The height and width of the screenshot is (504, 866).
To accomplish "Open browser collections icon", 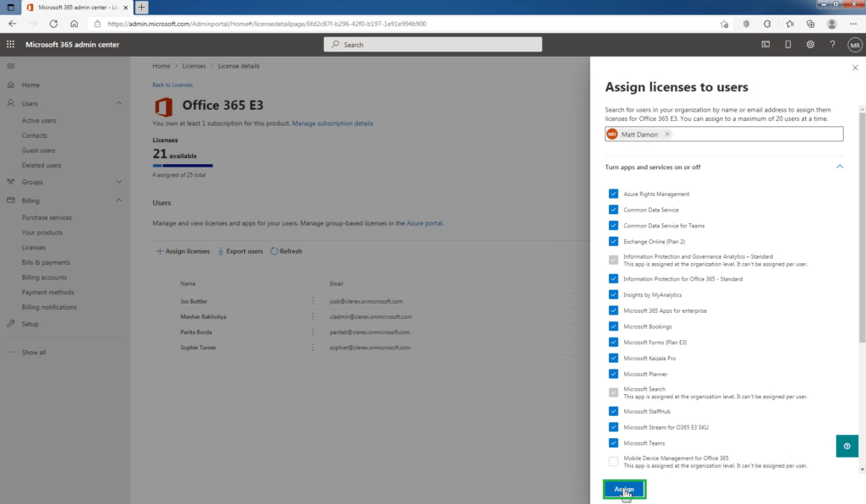I will pyautogui.click(x=810, y=24).
